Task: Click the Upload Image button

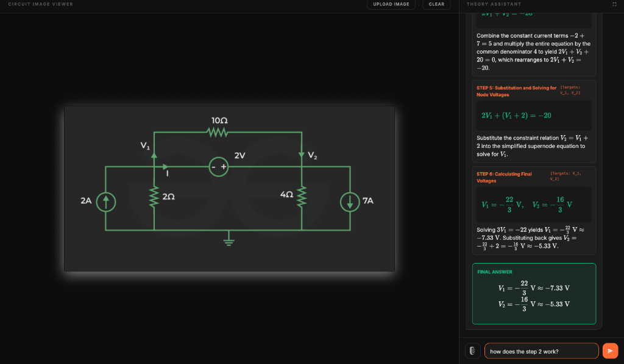Action: coord(391,4)
